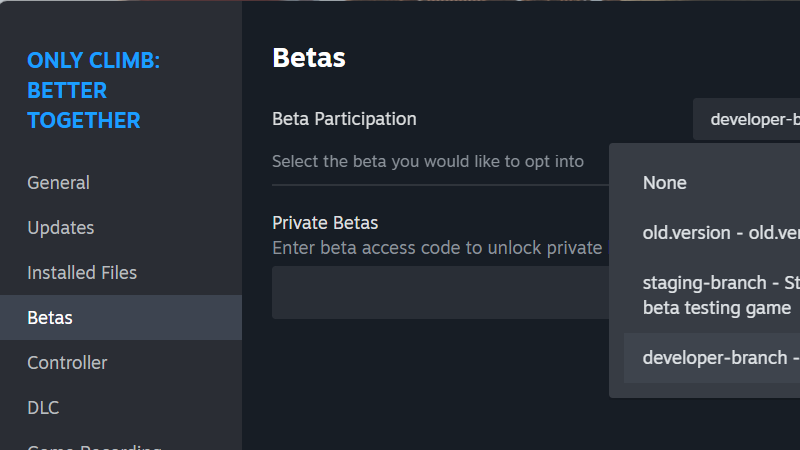This screenshot has width=800, height=450.
Task: Select the Betas sidebar item
Action: pyautogui.click(x=50, y=318)
